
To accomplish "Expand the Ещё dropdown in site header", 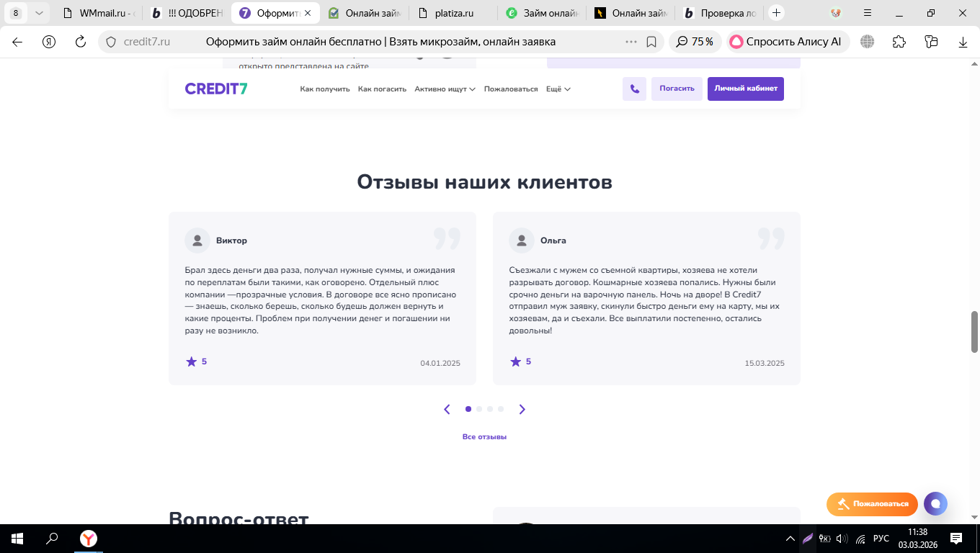I will [558, 89].
